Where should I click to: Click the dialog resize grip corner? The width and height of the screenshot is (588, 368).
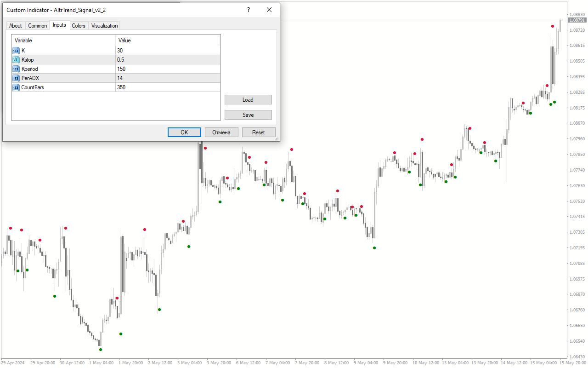coord(277,138)
